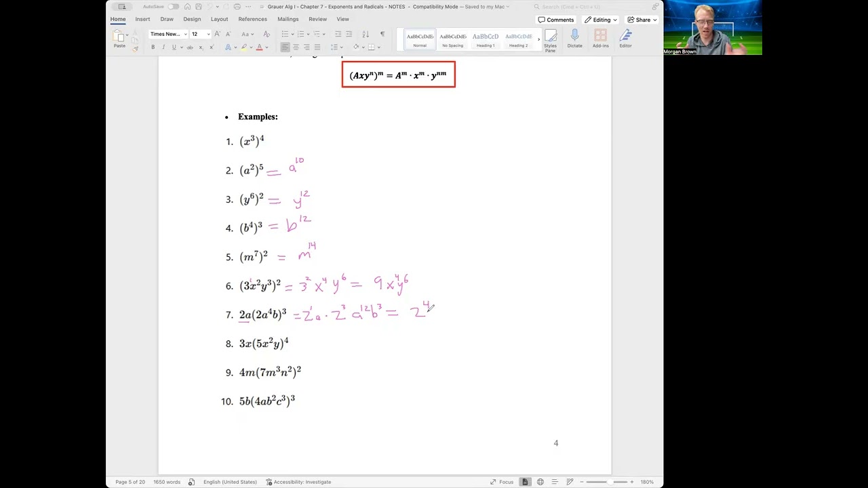
Task: Toggle Subscript formatting
Action: [x=201, y=47]
